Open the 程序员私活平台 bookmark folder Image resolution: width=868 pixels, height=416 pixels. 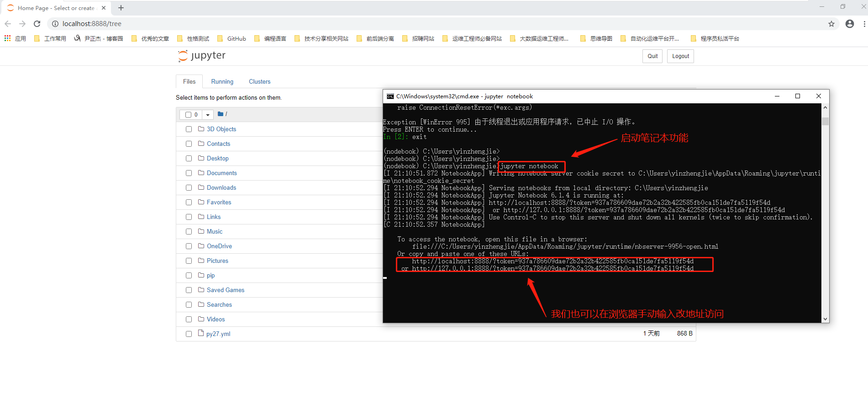715,38
